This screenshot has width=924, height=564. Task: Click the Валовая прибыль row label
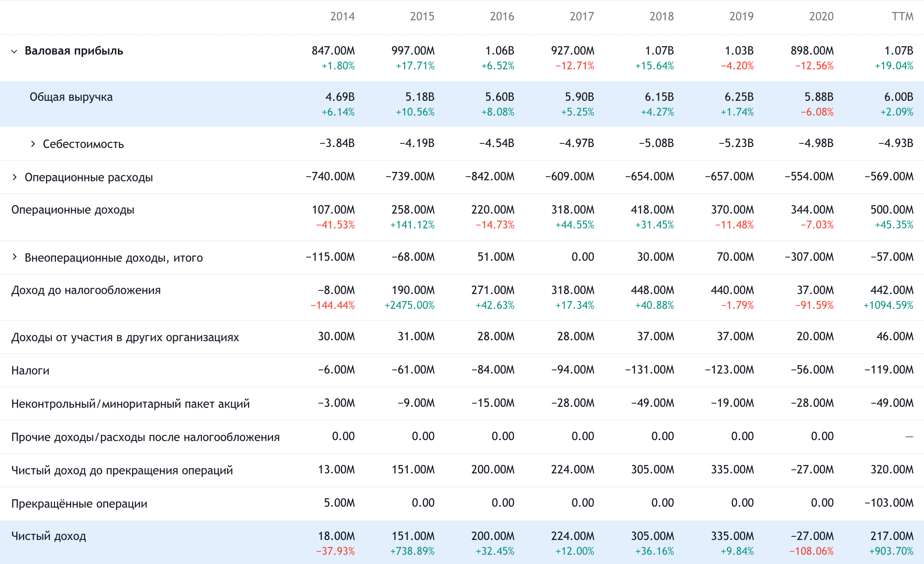[x=74, y=51]
